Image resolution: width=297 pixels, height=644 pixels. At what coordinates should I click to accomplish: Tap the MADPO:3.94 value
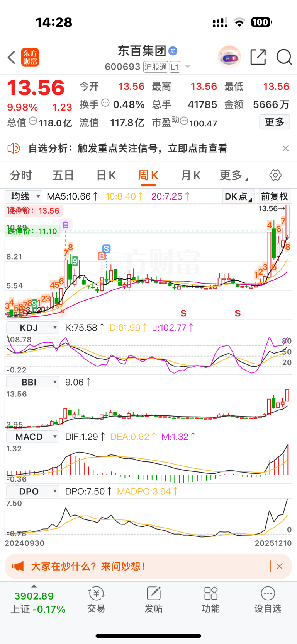click(148, 492)
